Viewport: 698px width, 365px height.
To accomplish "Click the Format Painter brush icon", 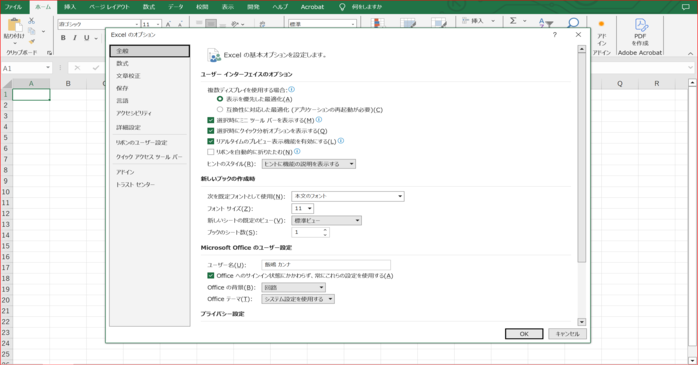I will point(32,41).
